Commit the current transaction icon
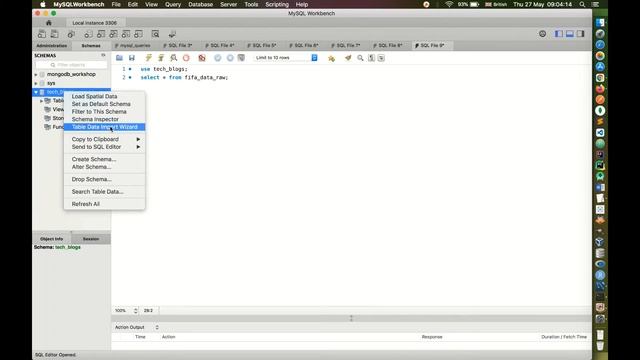 tap(218, 58)
